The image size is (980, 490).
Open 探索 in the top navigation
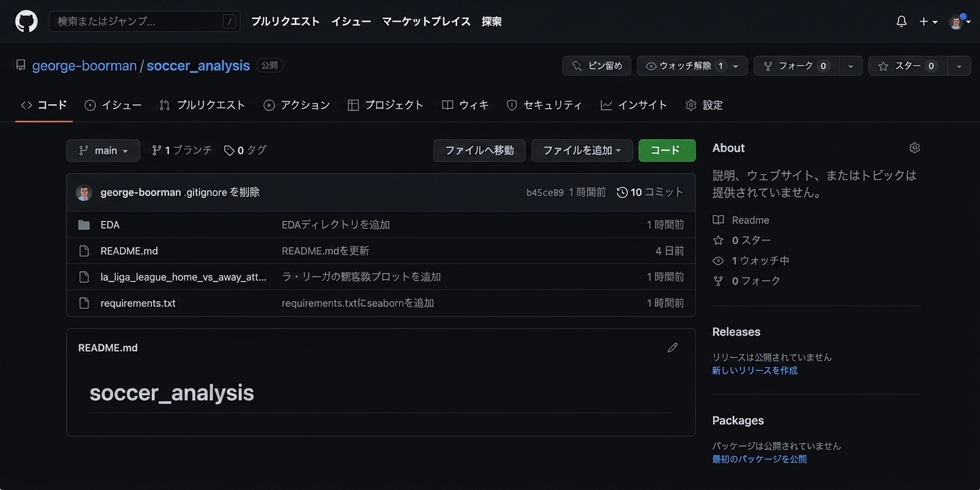(492, 21)
